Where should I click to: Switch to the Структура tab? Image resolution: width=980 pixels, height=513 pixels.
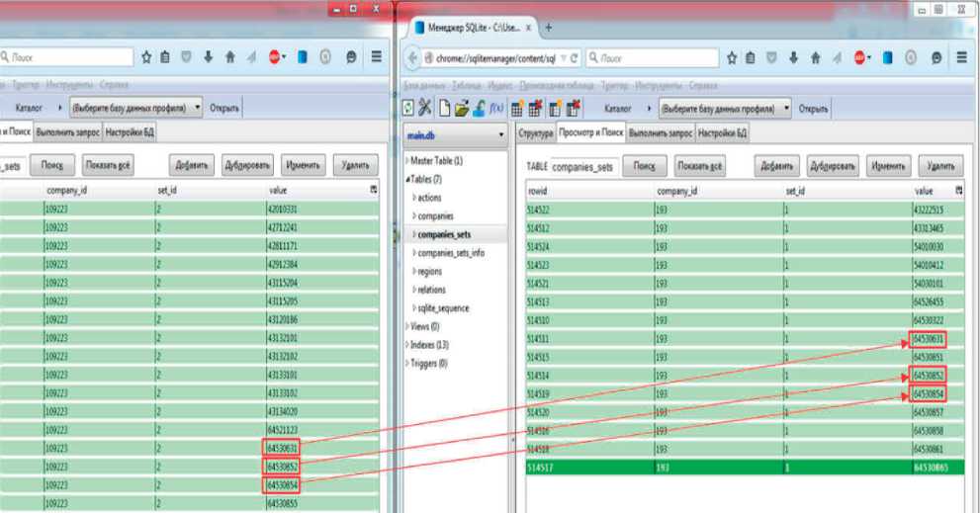pyautogui.click(x=534, y=131)
